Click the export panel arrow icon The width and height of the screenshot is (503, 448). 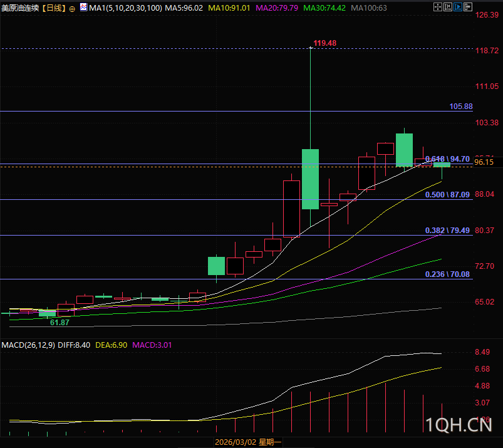coord(468,7)
